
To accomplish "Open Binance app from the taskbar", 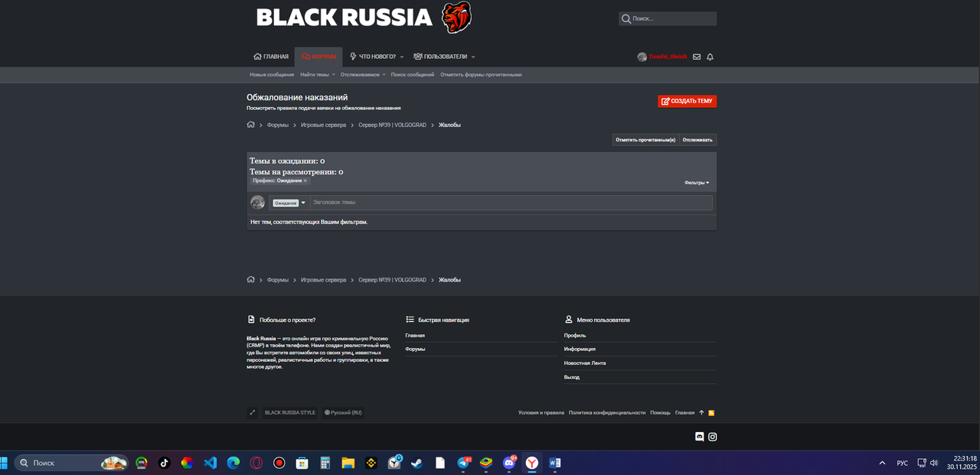I will [x=371, y=463].
